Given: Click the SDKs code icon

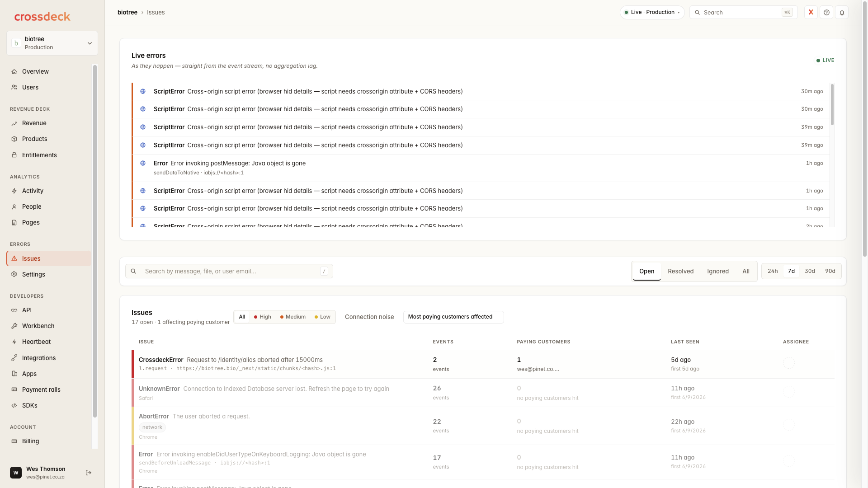Looking at the screenshot, I should coord(14,406).
